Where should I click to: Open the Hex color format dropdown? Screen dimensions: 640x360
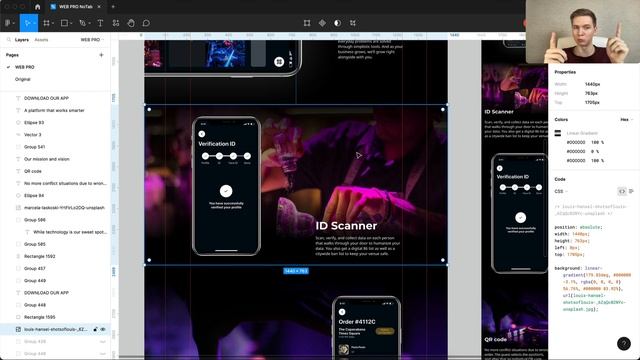[x=627, y=120]
